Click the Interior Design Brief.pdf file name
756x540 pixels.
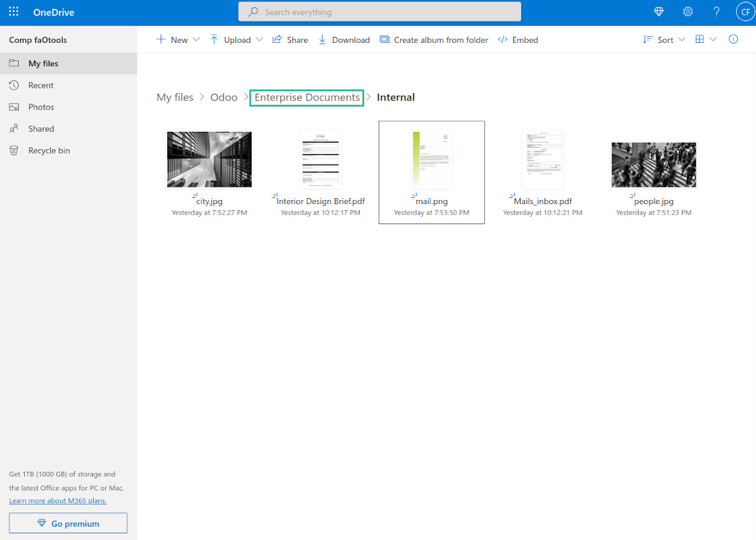tap(320, 201)
